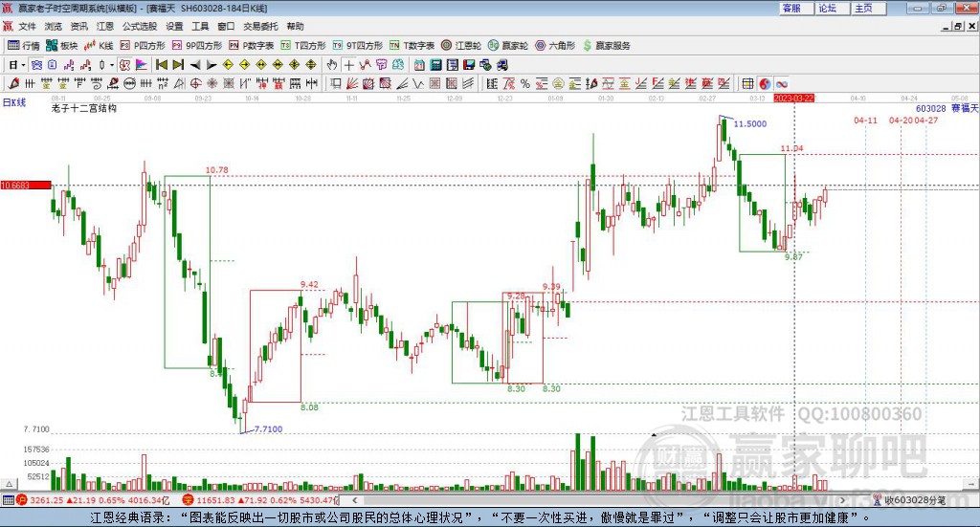Open the 江恩 menu
The height and width of the screenshot is (527, 980).
pos(105,26)
